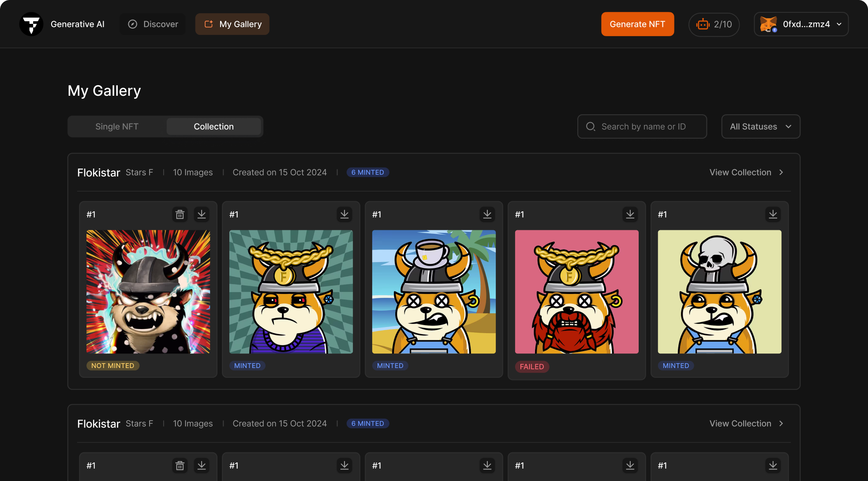Select the Collection view toggle
This screenshot has height=481, width=868.
point(214,127)
